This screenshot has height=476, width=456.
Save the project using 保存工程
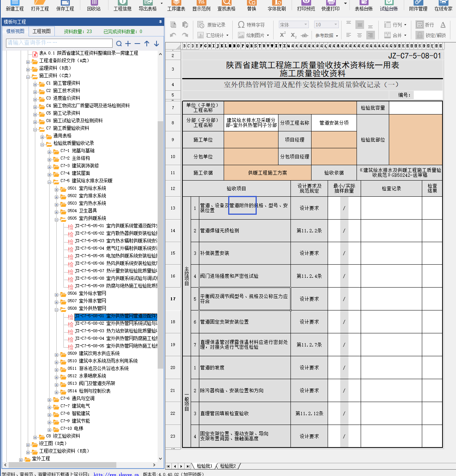[x=65, y=6]
